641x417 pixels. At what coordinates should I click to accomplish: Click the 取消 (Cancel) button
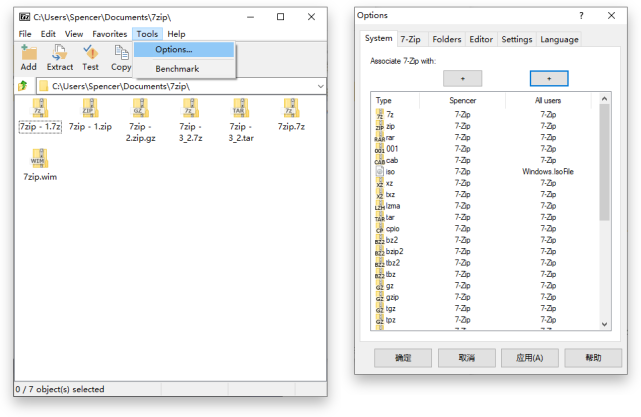pos(466,358)
